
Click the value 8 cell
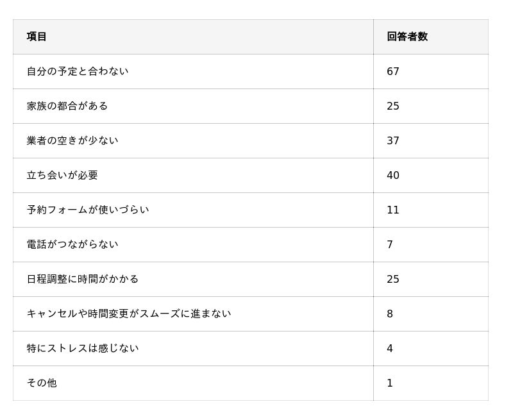coord(390,314)
